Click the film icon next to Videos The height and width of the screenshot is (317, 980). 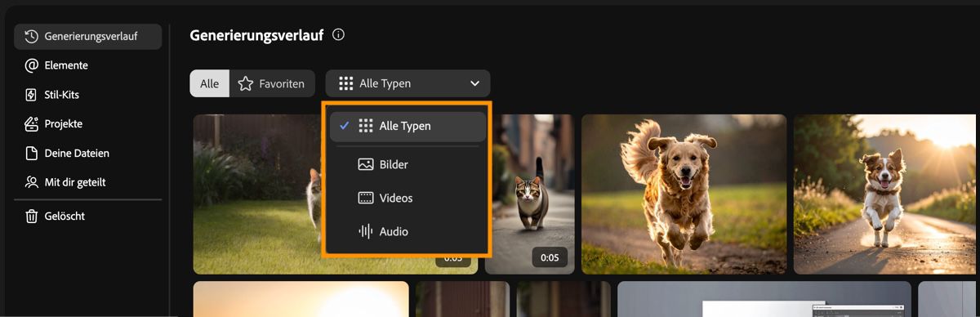[x=366, y=198]
